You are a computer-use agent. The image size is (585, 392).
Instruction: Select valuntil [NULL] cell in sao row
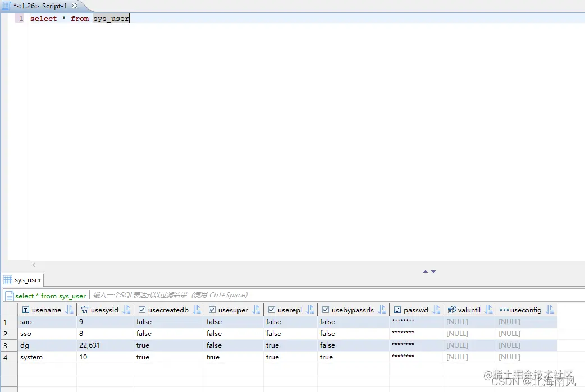pyautogui.click(x=470, y=322)
